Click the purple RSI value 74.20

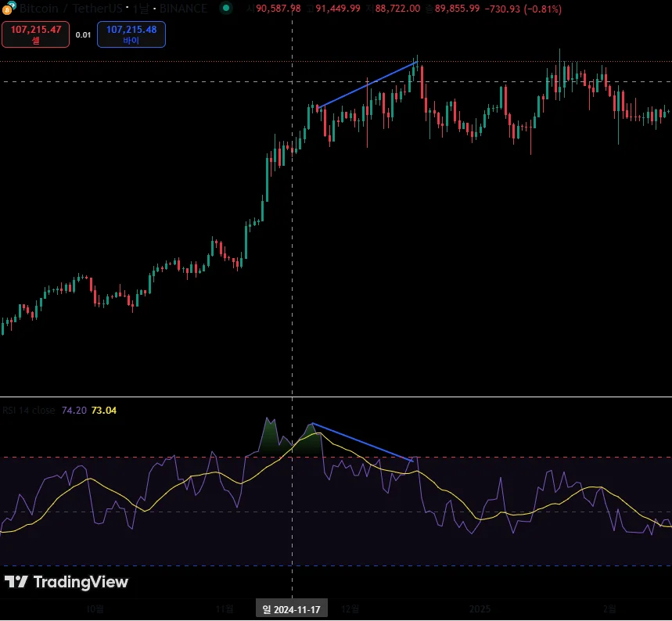pyautogui.click(x=74, y=410)
